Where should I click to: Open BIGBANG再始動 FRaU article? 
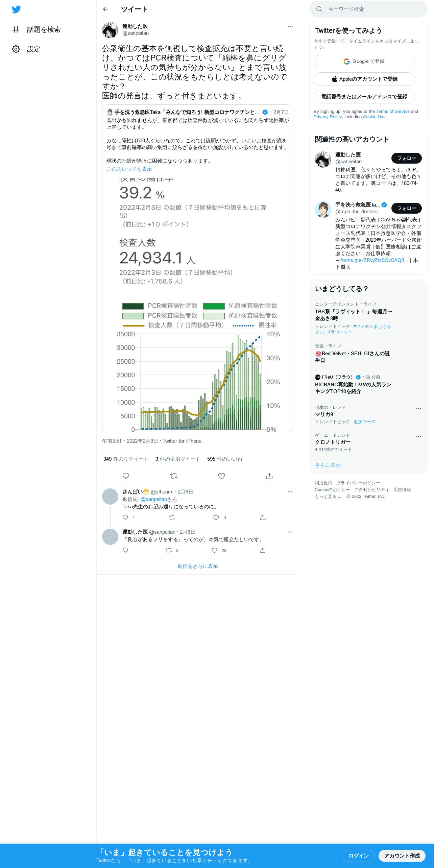point(353,388)
